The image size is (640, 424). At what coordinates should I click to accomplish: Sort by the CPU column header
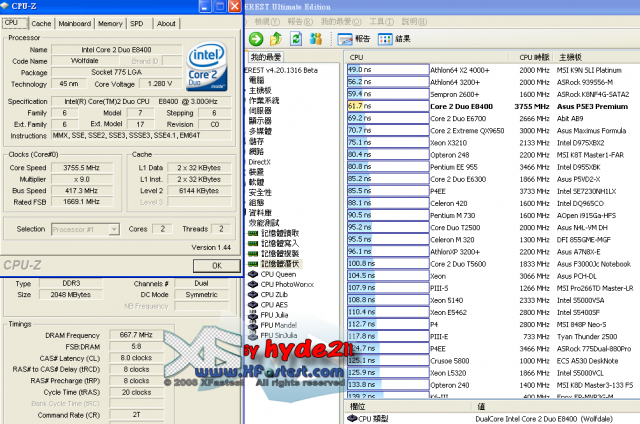pyautogui.click(x=427, y=57)
